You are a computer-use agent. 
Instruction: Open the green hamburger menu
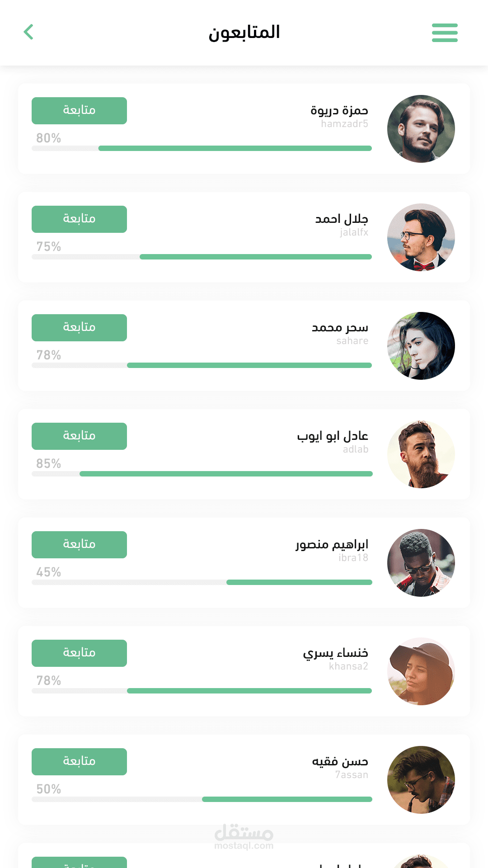pyautogui.click(x=445, y=33)
